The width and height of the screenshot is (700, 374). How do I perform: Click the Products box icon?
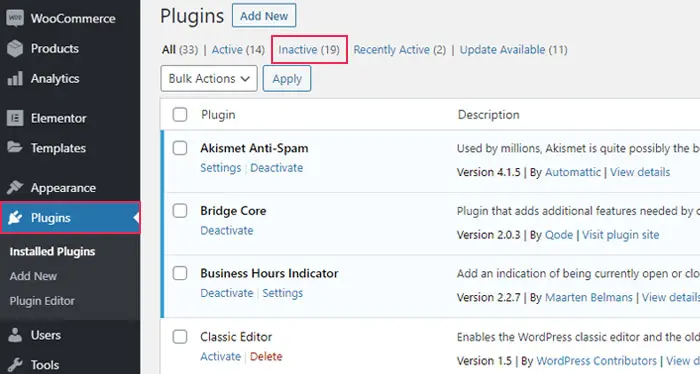click(15, 49)
